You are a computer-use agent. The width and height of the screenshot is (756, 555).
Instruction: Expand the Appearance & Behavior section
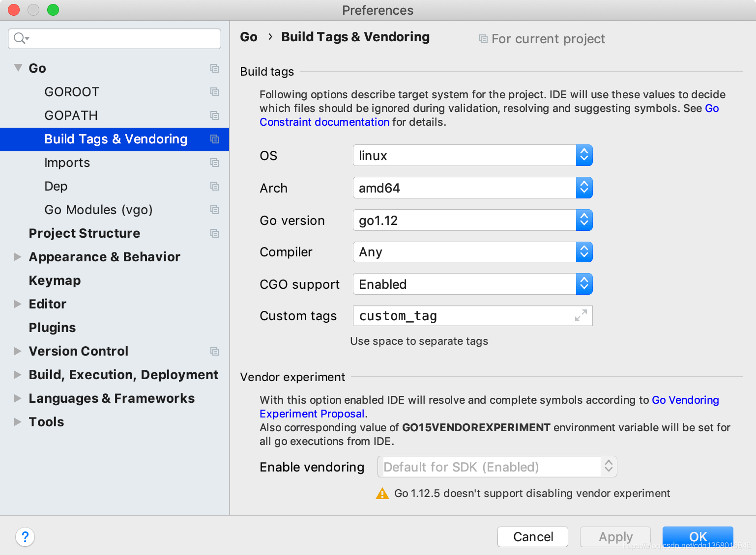tap(18, 257)
